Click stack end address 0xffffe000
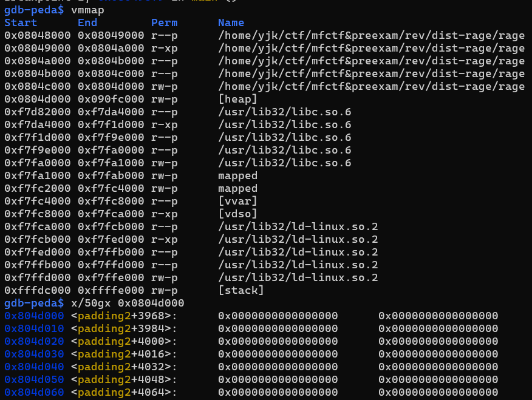This screenshot has height=400, width=532. pyautogui.click(x=111, y=290)
